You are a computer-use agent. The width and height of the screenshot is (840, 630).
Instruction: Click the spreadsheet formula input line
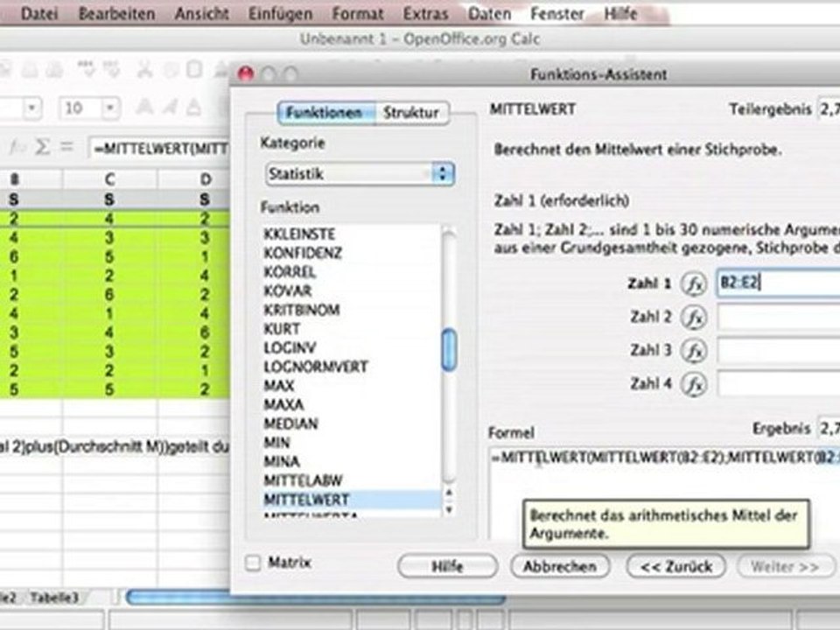click(x=159, y=148)
